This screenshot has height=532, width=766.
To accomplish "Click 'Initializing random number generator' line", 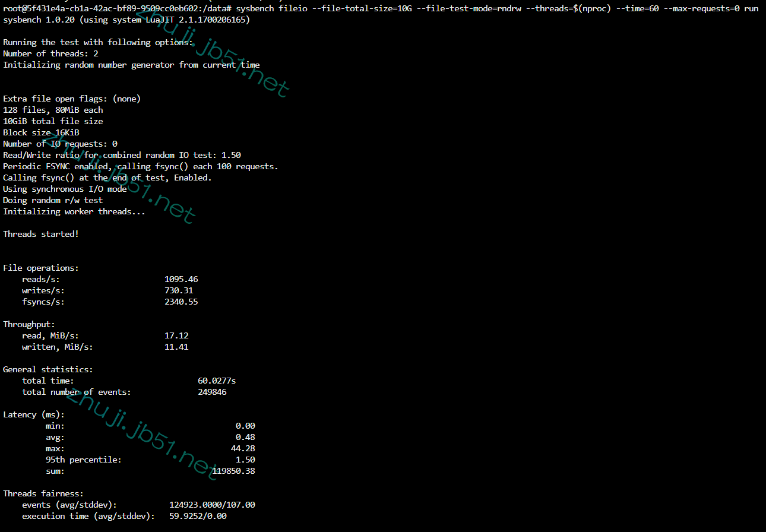I will 131,65.
